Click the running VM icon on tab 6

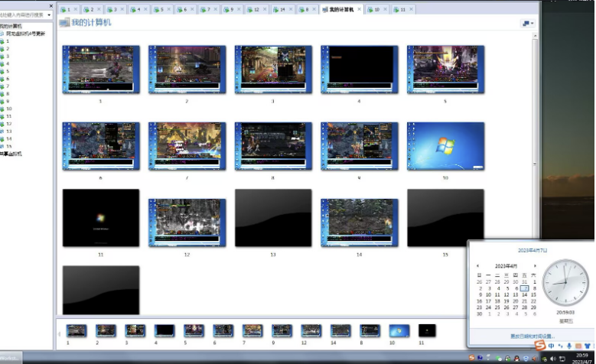[179, 9]
